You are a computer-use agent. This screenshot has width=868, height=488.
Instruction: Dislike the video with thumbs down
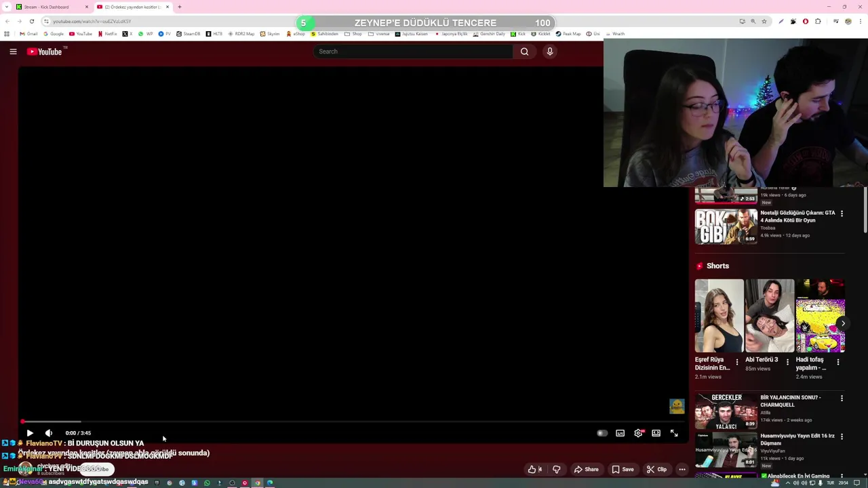pos(556,469)
